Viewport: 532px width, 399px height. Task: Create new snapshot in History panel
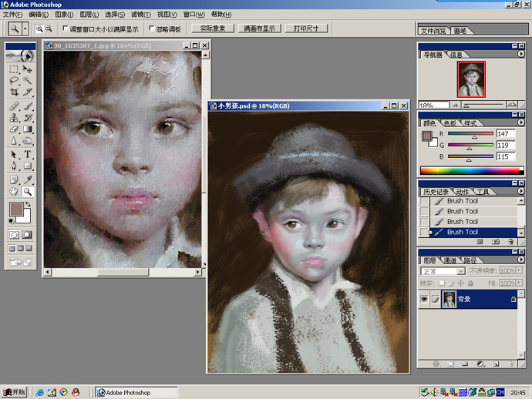(x=495, y=242)
